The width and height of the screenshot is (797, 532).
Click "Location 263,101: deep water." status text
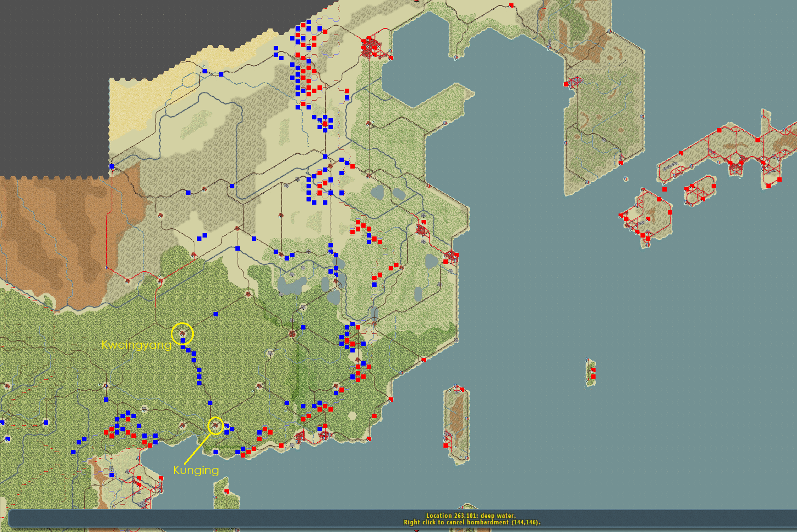click(x=471, y=516)
